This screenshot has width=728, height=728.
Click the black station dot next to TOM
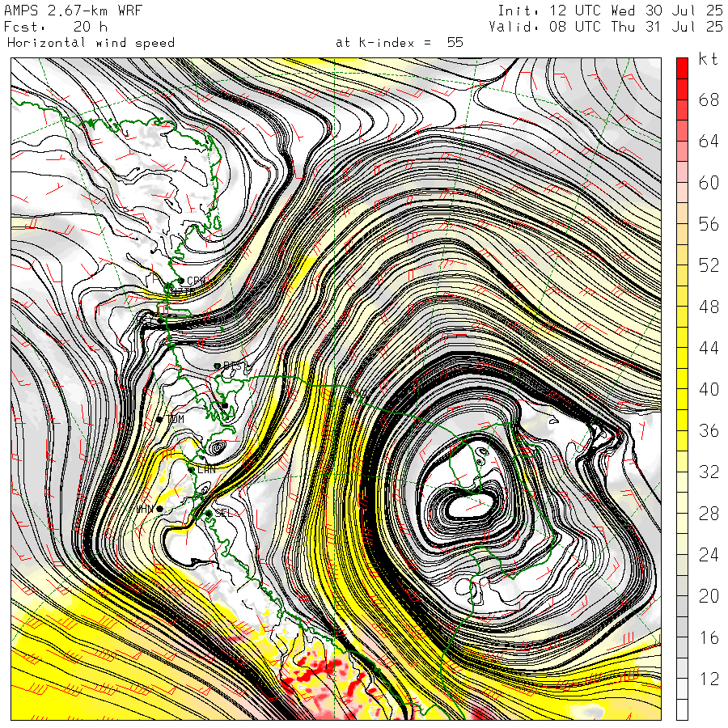159,419
